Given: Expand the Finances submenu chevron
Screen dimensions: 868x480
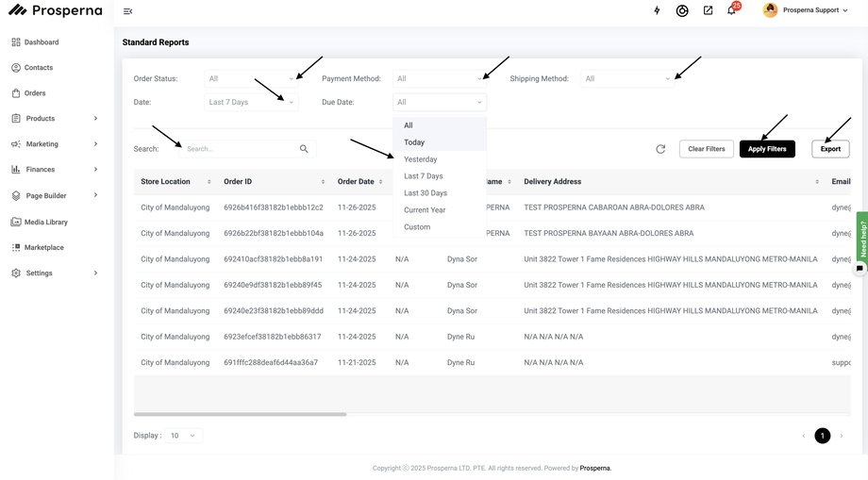Looking at the screenshot, I should 96,169.
